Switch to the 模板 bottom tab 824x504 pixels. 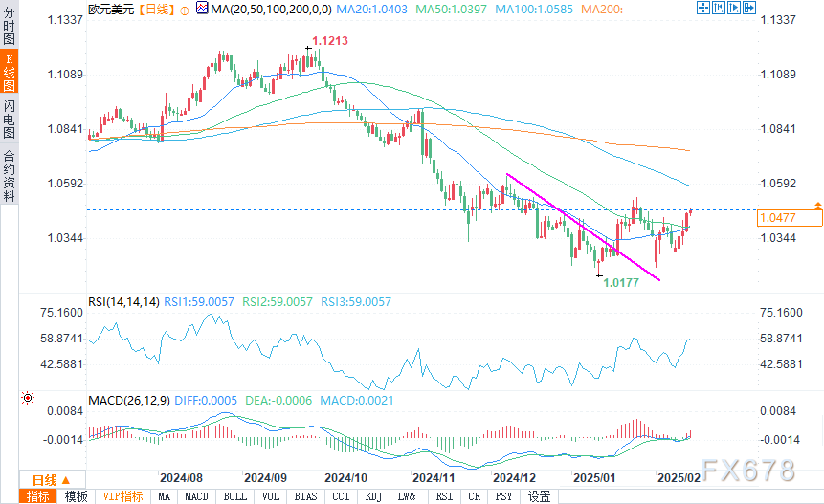point(77,496)
